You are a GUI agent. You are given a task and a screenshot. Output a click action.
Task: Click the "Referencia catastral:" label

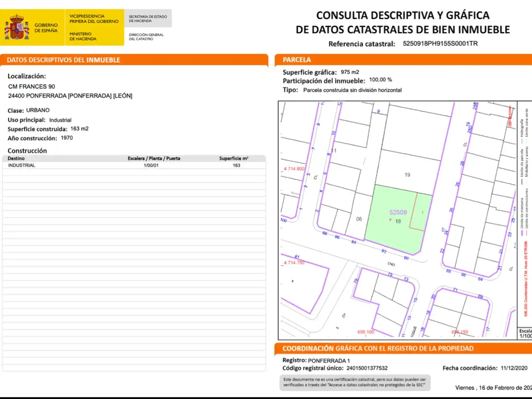362,44
